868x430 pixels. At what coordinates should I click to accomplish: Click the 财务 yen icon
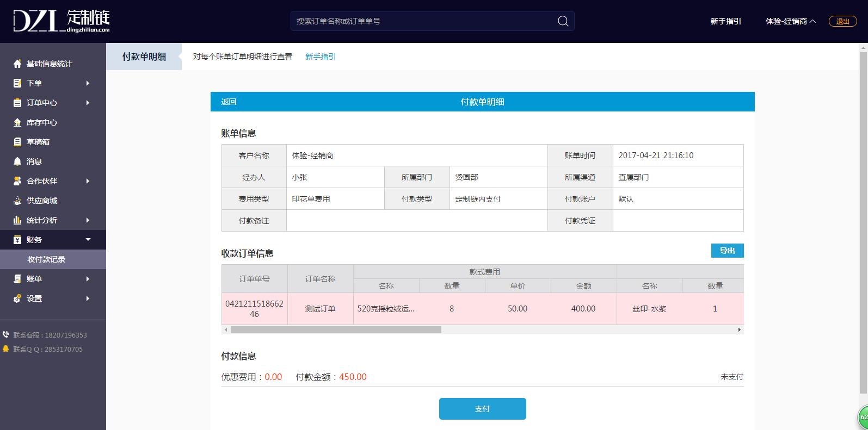[x=17, y=240]
